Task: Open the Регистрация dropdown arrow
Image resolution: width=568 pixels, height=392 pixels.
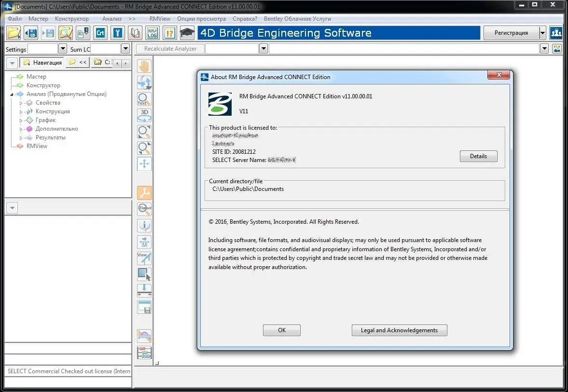Action: pos(542,33)
